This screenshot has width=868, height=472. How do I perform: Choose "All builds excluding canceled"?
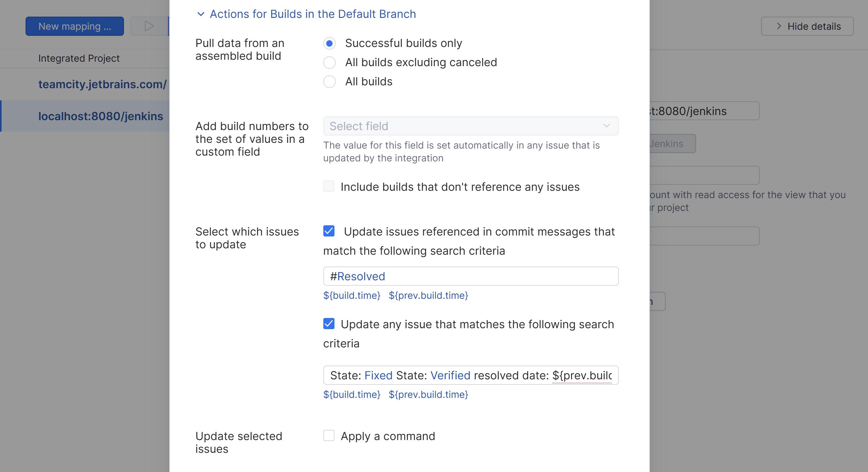(x=329, y=62)
